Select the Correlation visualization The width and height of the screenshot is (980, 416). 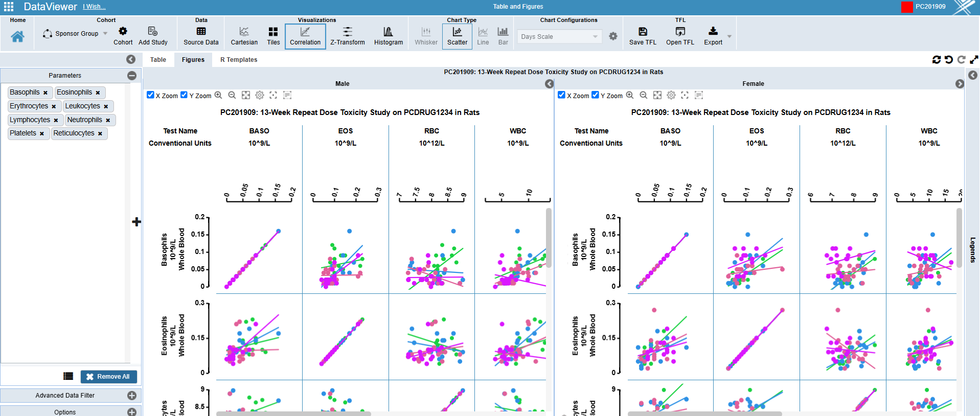pyautogui.click(x=305, y=36)
